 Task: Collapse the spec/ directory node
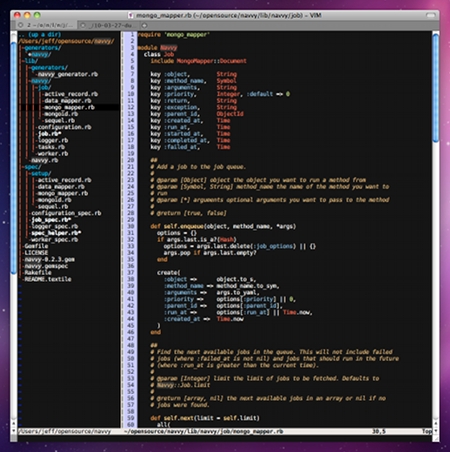32,167
